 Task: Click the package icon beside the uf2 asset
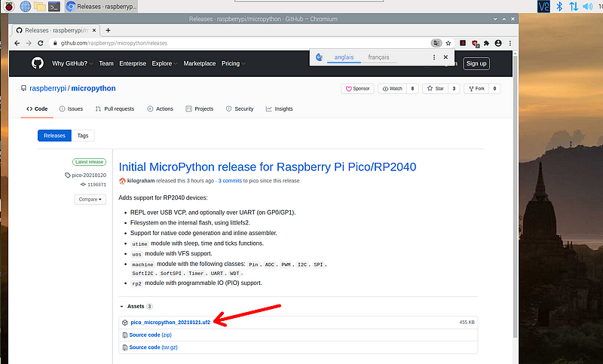click(x=124, y=323)
